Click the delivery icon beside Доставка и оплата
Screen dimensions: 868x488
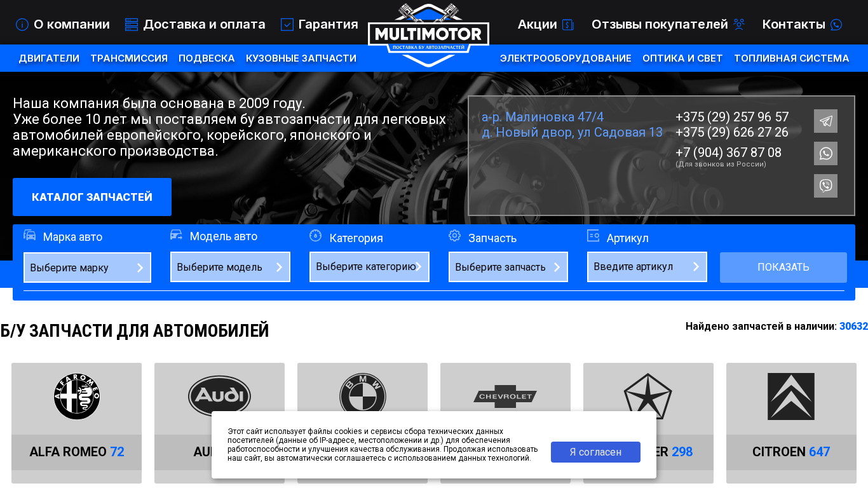[x=132, y=25]
